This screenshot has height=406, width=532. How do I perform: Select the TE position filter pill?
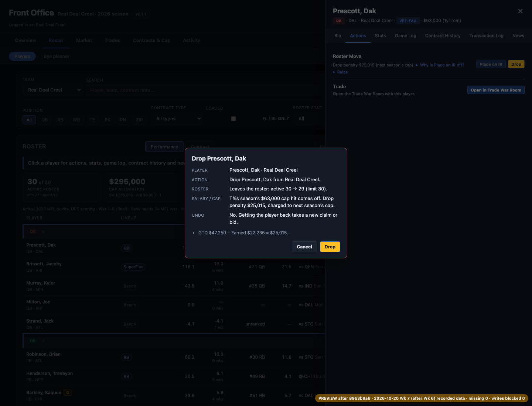92,120
